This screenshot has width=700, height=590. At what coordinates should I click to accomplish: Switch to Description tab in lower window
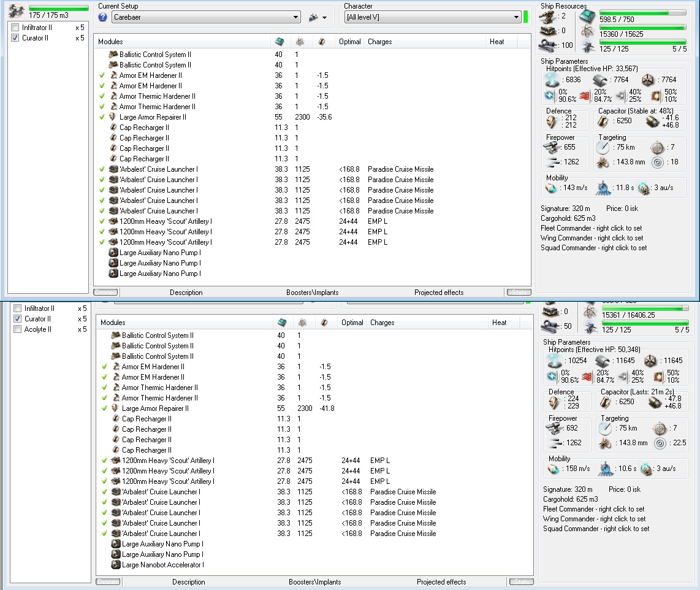(188, 582)
